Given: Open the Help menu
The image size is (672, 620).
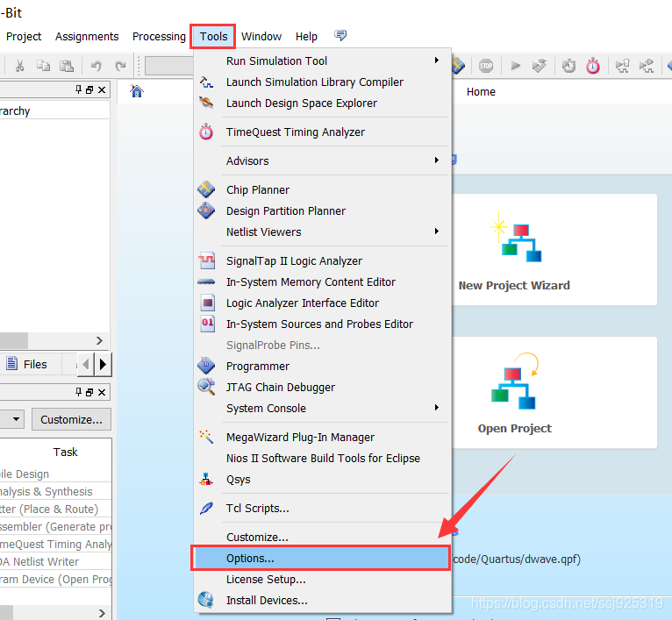Looking at the screenshot, I should click(x=306, y=37).
